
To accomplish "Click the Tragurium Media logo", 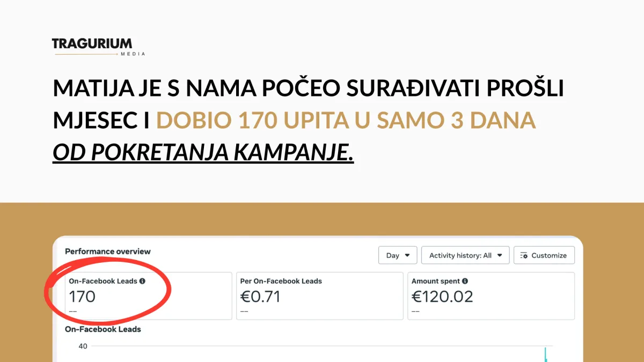I will coord(99,47).
